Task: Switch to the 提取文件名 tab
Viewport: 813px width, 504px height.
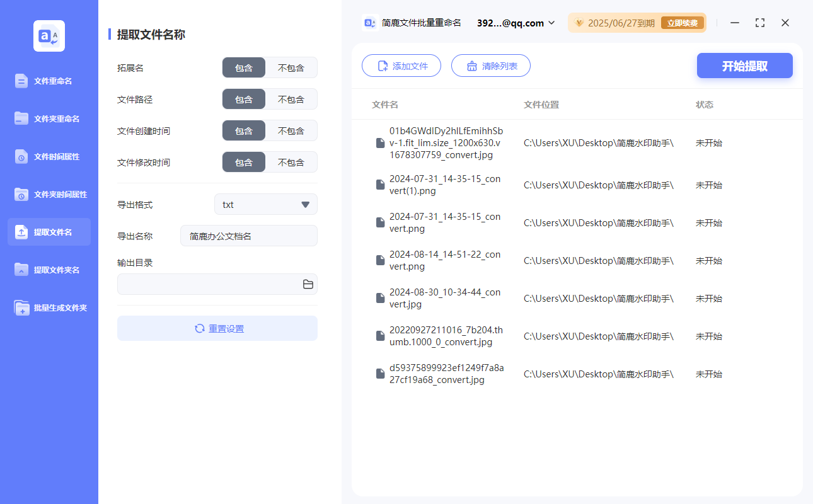Action: pos(49,232)
